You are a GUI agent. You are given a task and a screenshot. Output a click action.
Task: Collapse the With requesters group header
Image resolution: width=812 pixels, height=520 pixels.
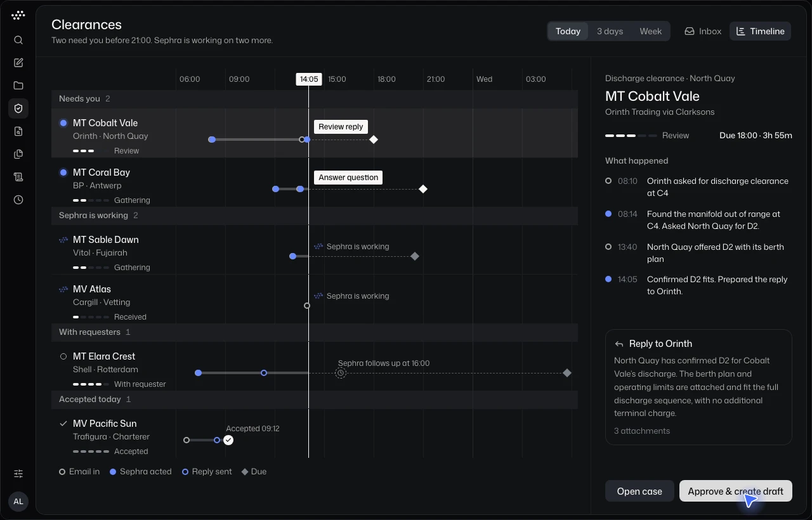coord(315,332)
